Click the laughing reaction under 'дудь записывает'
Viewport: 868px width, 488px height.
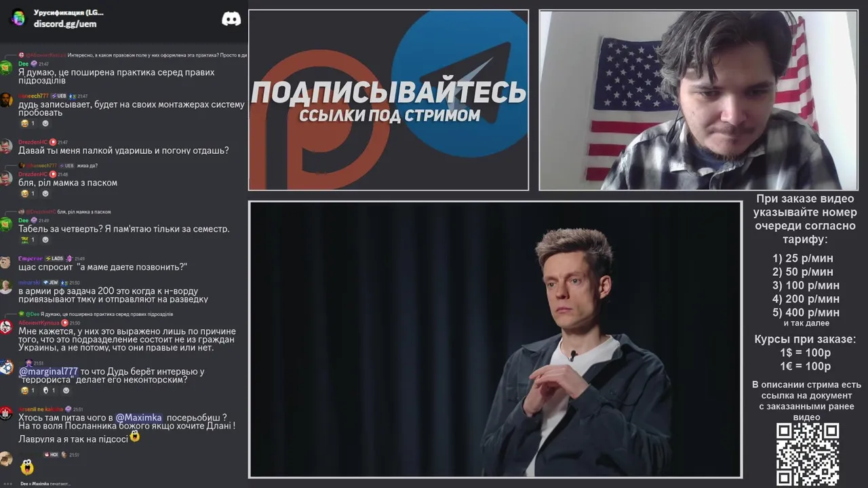click(x=28, y=123)
